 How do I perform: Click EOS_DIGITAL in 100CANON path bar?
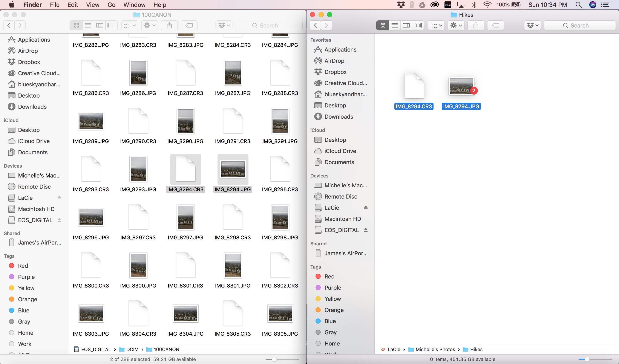(93, 349)
